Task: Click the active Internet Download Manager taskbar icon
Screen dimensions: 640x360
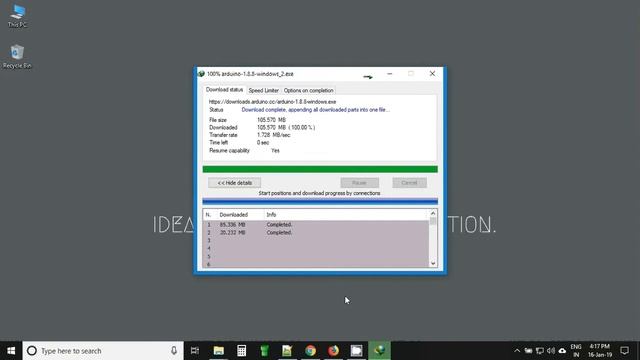Action: (380, 351)
